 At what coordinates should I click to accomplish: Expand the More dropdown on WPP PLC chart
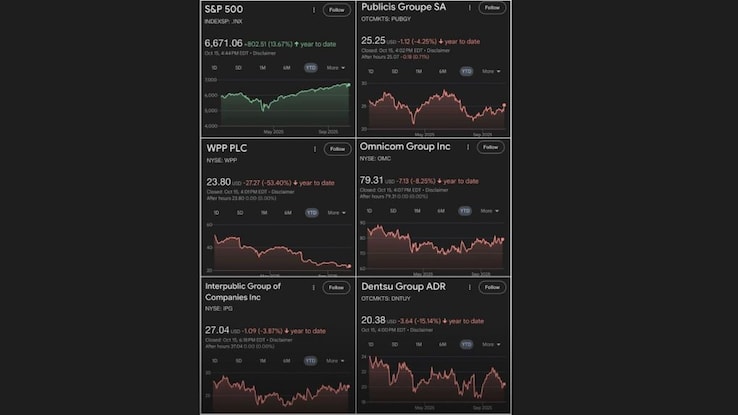[336, 212]
